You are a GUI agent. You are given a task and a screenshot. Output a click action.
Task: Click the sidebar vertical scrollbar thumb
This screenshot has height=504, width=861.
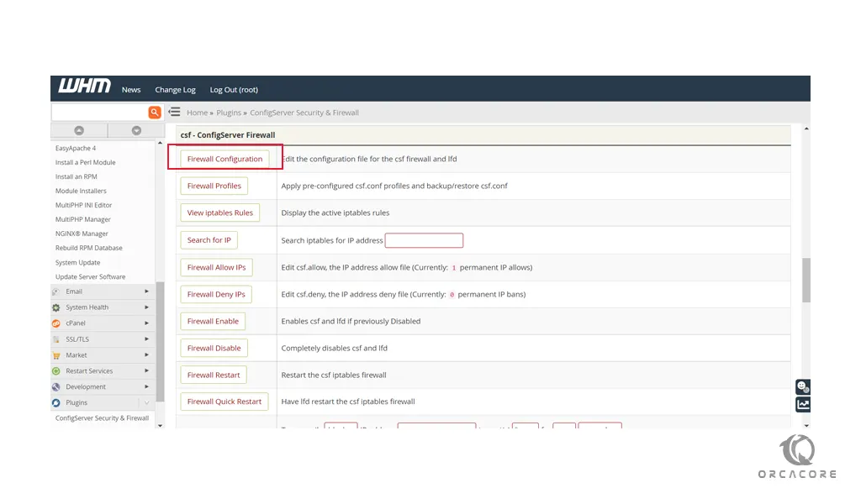[160, 342]
